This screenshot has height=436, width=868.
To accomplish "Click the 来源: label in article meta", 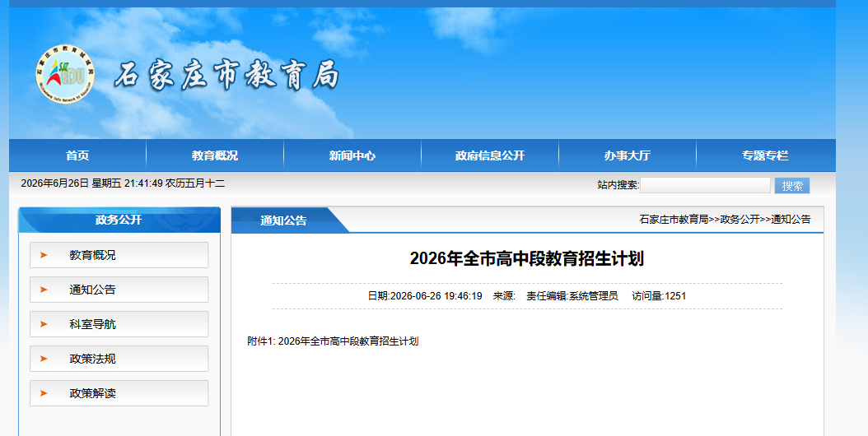I will point(504,296).
